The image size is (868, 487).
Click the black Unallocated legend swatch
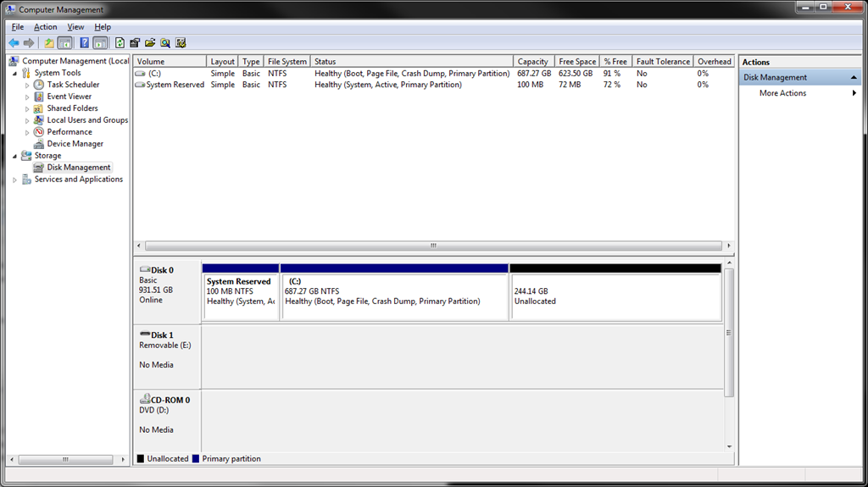pyautogui.click(x=141, y=459)
